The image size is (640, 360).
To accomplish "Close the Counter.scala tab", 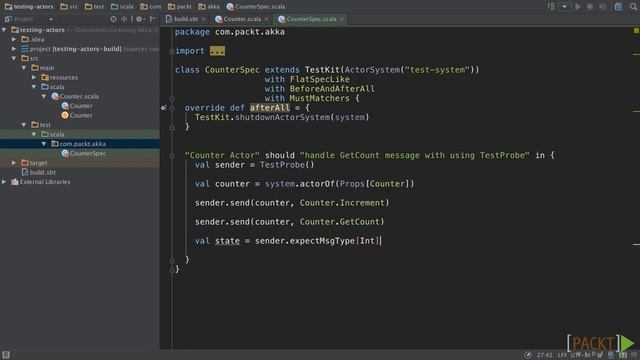I will tap(266, 19).
